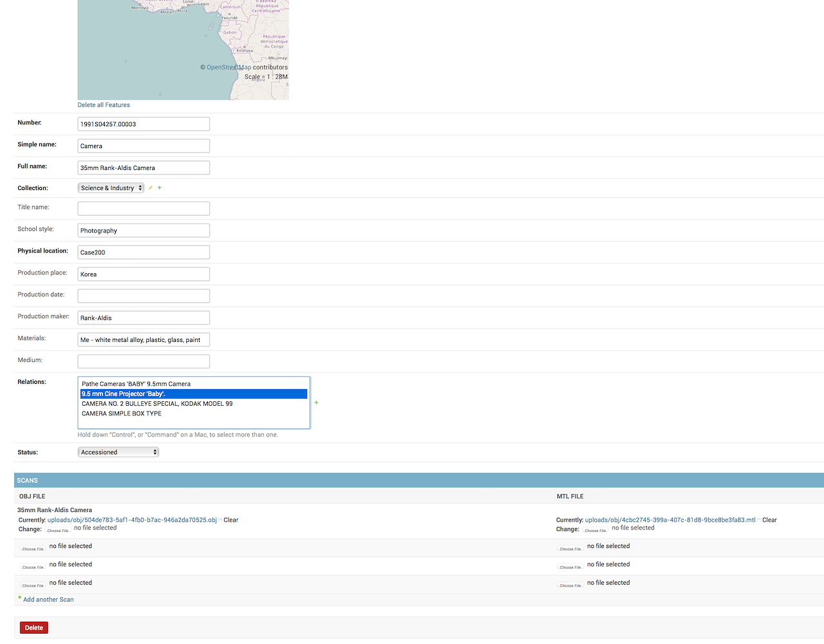Click the pencil icon to edit selected Collection
Screen dimensions: 824x644
[151, 188]
